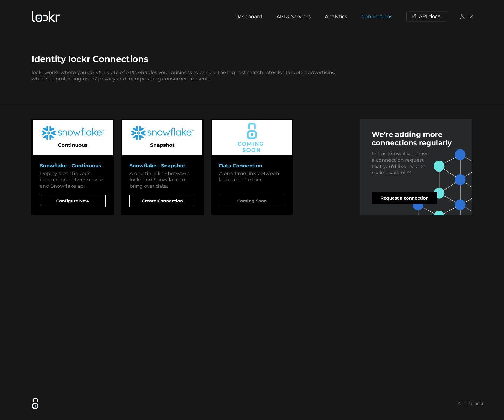Click Request a connection

(x=404, y=198)
